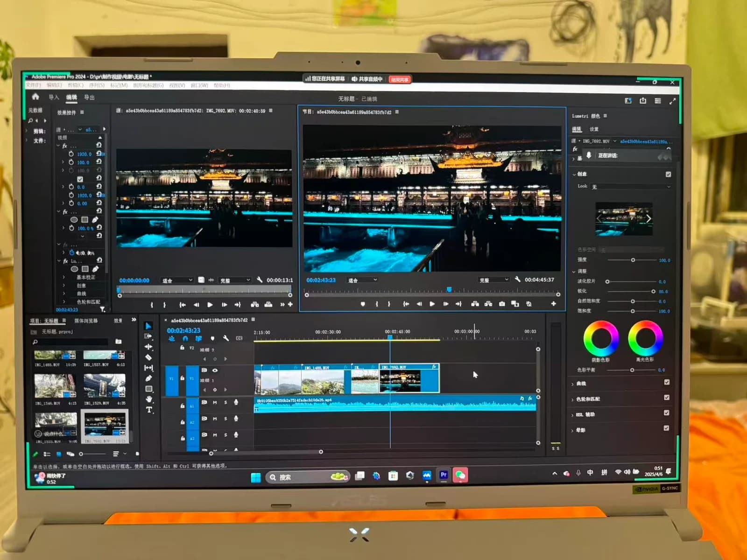
Task: Solo audio track A1
Action: click(x=226, y=402)
